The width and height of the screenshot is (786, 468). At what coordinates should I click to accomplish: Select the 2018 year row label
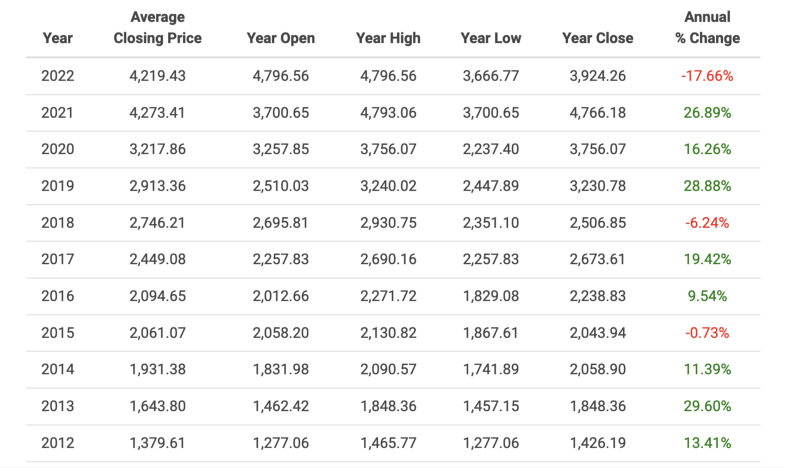tap(58, 223)
